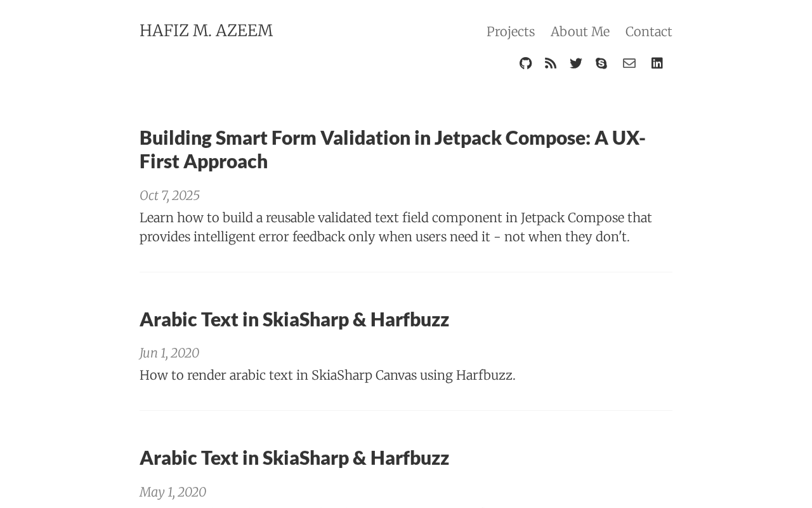The width and height of the screenshot is (812, 508).
Task: Go to the Projects page
Action: (511, 32)
